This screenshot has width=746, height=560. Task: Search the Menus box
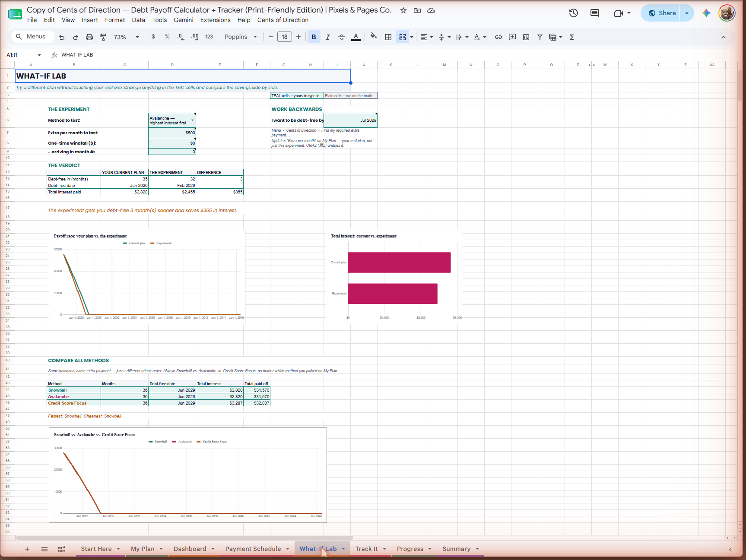[33, 37]
